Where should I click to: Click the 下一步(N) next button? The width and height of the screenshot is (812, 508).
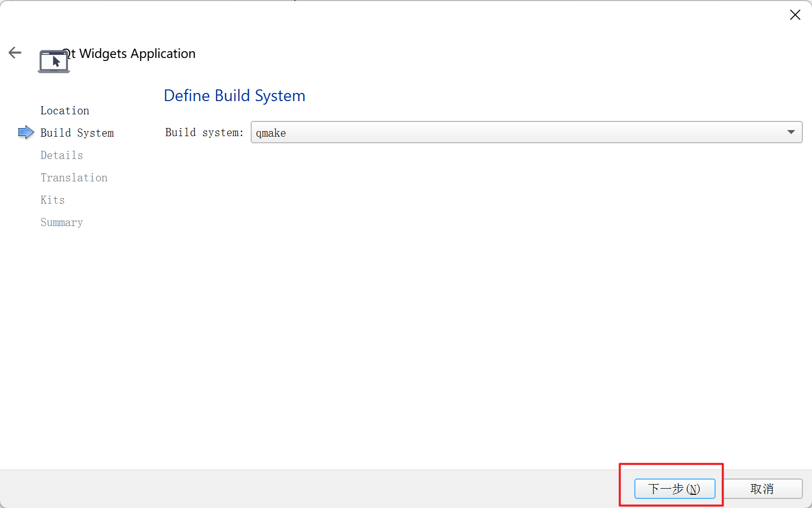(x=674, y=489)
